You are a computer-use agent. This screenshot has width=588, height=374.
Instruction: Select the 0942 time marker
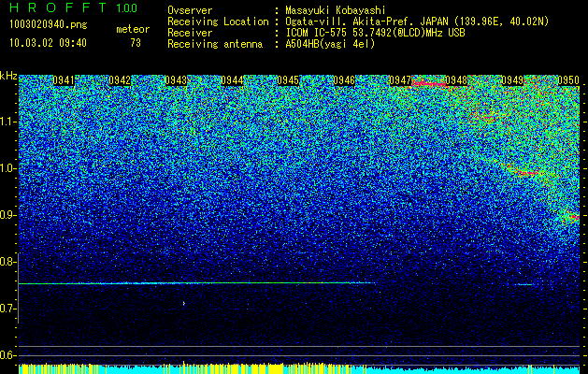coord(120,80)
